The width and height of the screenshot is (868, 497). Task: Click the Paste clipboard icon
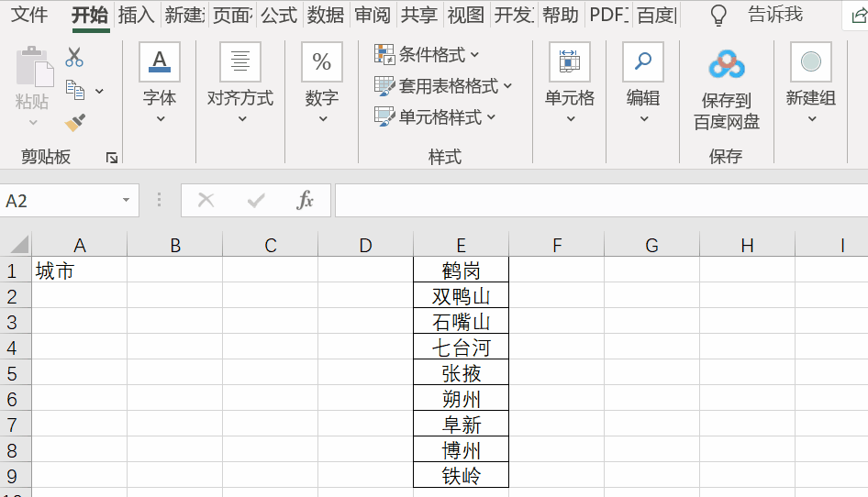point(34,67)
